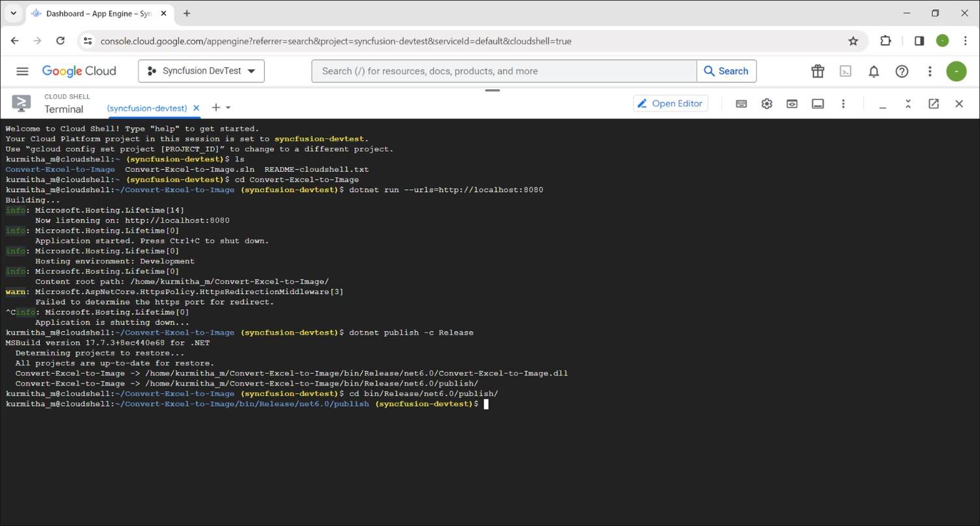Open the Cloud Shell keyboard send-keys icon
This screenshot has width=980, height=526.
tap(741, 104)
